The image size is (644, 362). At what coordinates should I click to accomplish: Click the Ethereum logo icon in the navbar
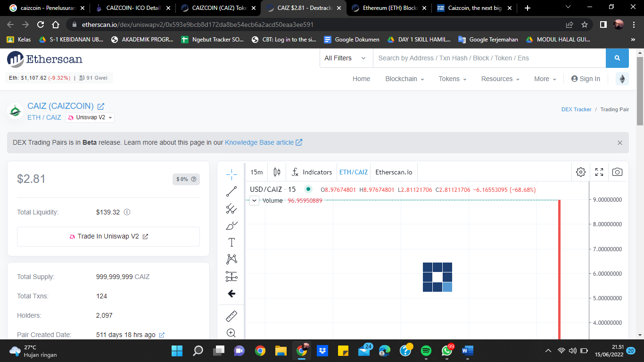622,79
